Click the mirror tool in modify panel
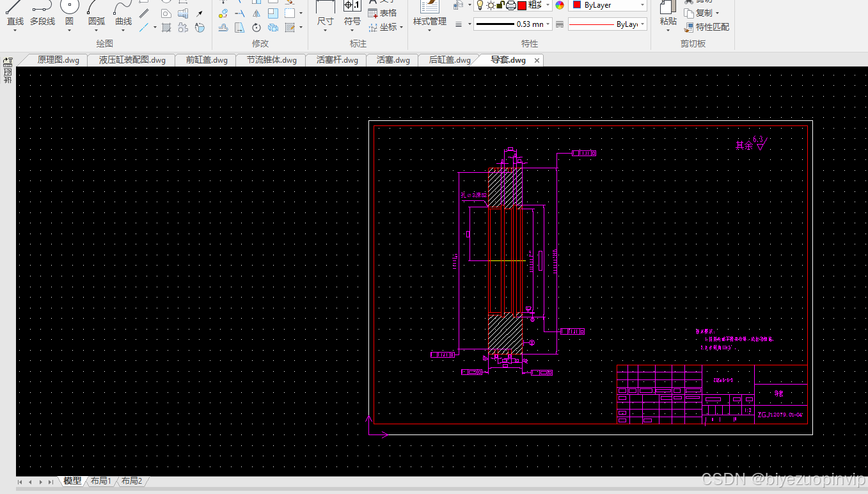Viewport: 868px width, 494px height. click(x=256, y=13)
